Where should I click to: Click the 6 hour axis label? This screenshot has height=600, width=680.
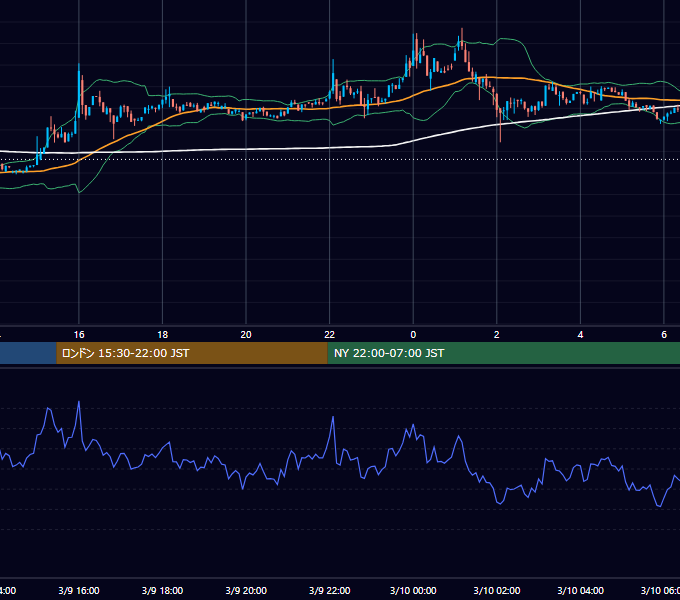[x=664, y=335]
